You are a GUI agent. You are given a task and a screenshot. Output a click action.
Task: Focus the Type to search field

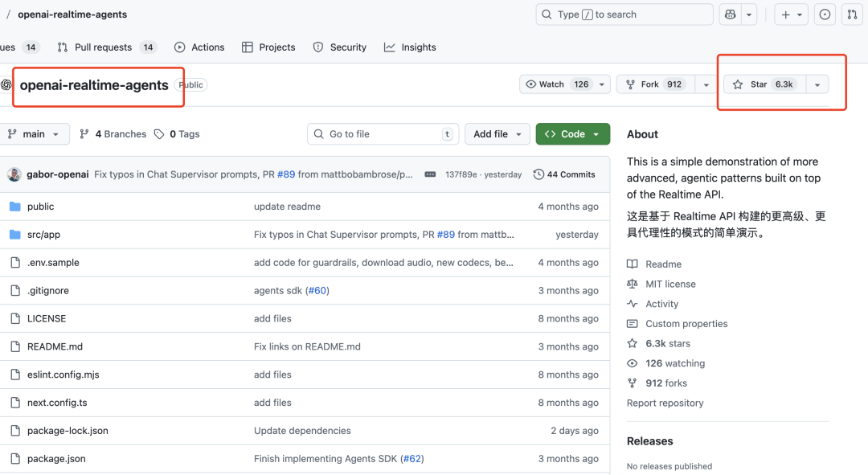point(624,14)
